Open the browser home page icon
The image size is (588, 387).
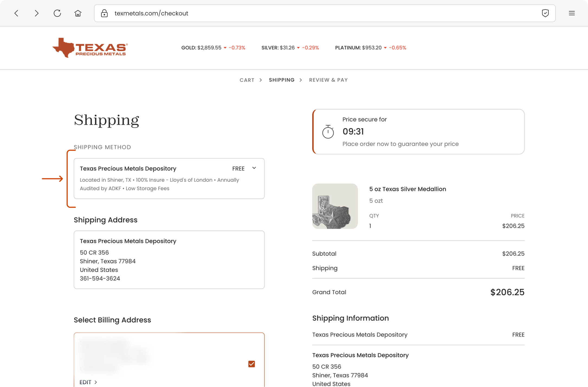click(78, 13)
